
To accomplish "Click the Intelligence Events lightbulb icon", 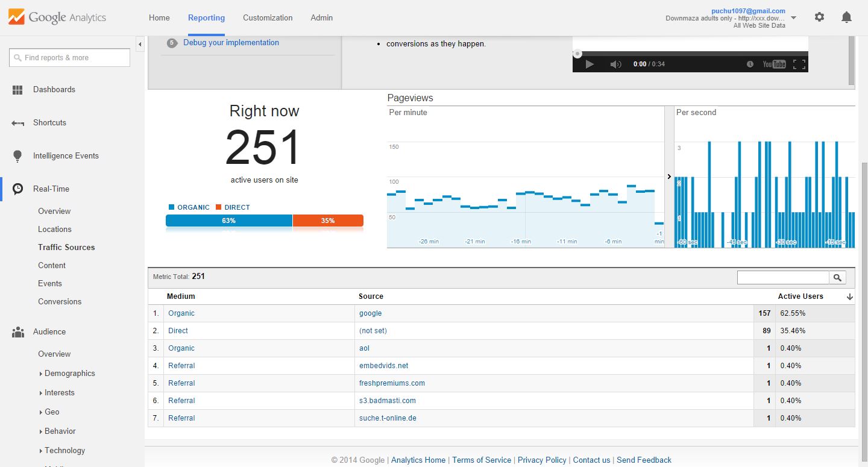I will 17,156.
